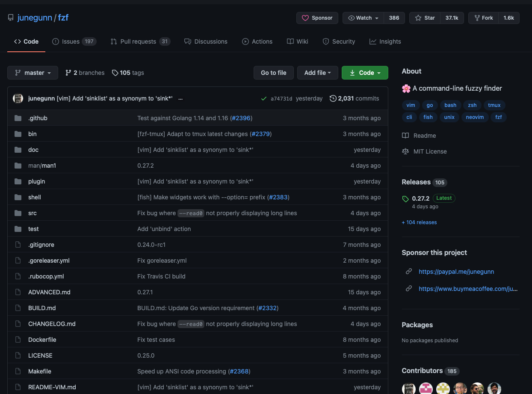Click the file icon next to Dockerfile
This screenshot has height=394, width=532.
click(x=18, y=340)
